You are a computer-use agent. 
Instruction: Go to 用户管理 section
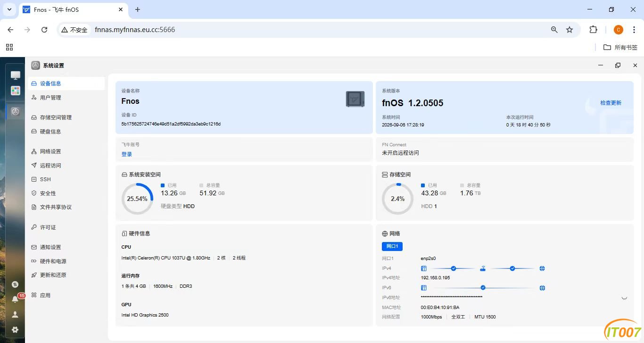(66, 98)
